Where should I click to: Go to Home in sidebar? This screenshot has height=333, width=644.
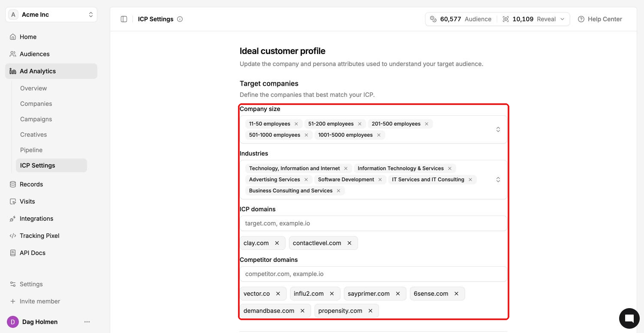51,37
